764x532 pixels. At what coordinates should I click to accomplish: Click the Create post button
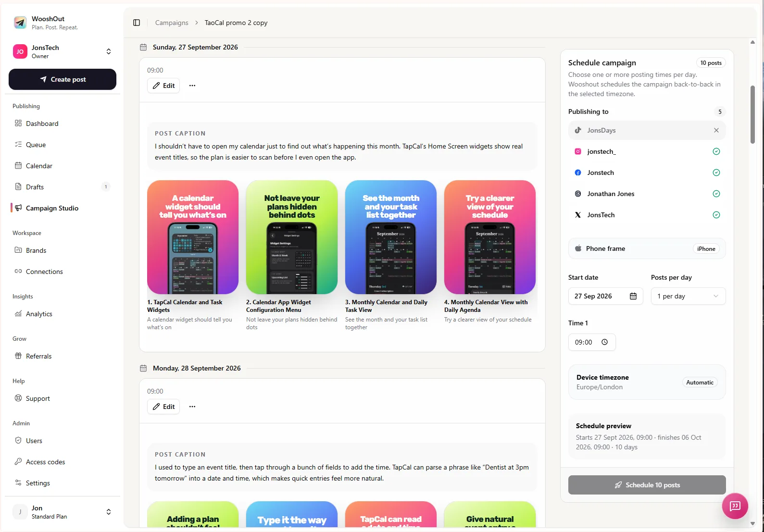(x=63, y=79)
